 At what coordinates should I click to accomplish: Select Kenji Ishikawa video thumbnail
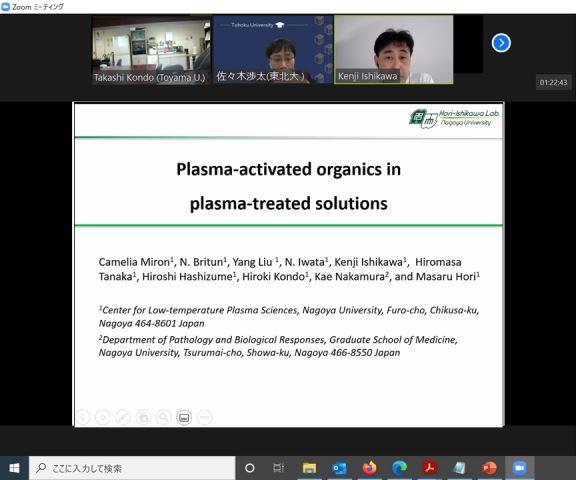pyautogui.click(x=393, y=50)
